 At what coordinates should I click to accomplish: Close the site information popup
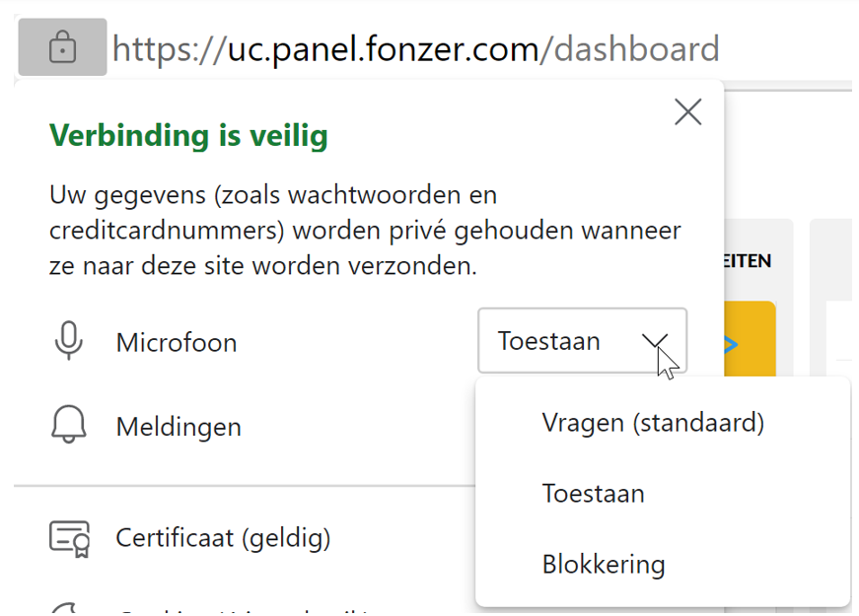point(688,112)
